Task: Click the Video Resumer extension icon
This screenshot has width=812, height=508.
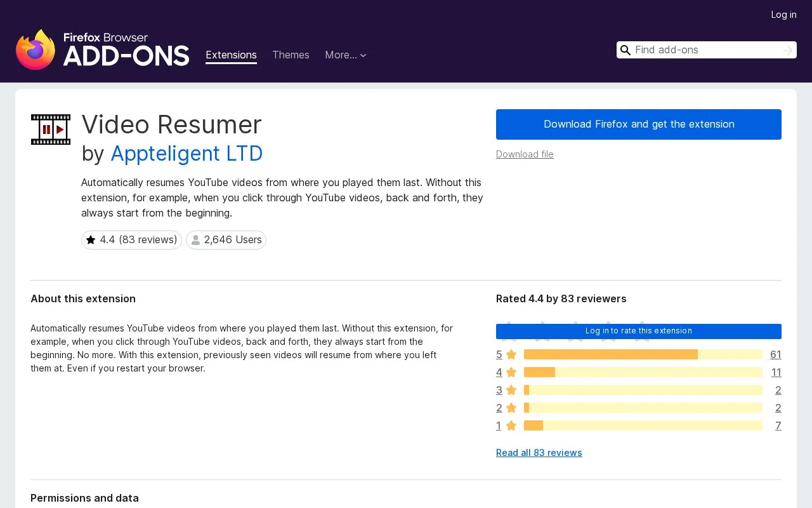Action: (51, 130)
